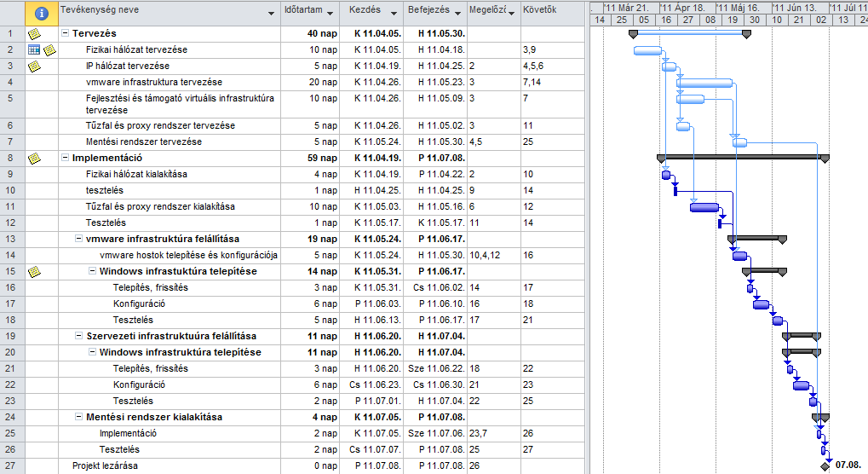Click predecessor cell containing 10,4,12
This screenshot has width=868, height=474.
[494, 255]
